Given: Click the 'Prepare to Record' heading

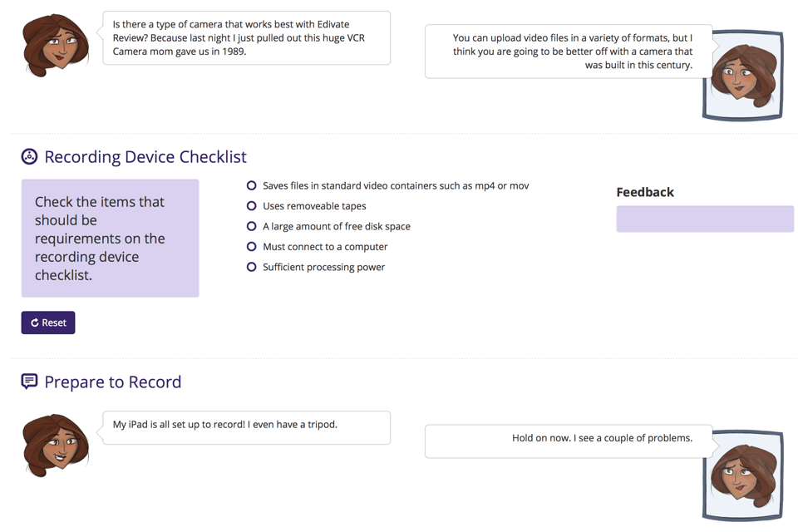Looking at the screenshot, I should coord(112,382).
